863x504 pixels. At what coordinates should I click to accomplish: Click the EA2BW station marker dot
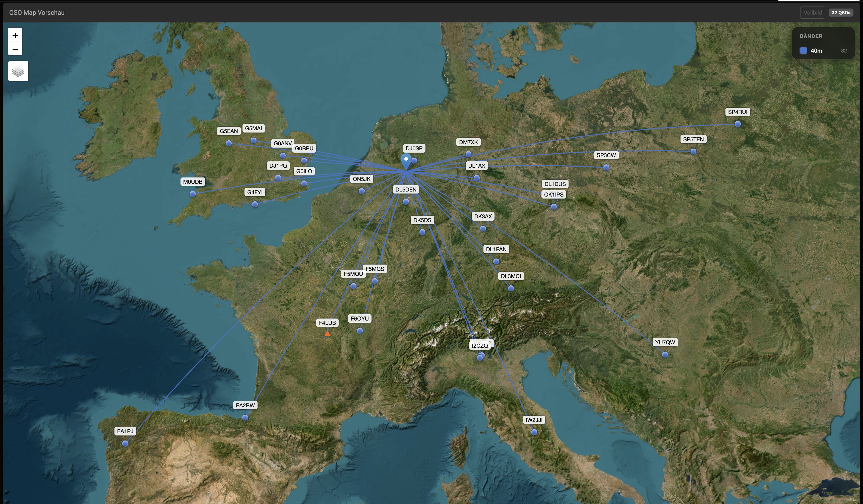(245, 417)
